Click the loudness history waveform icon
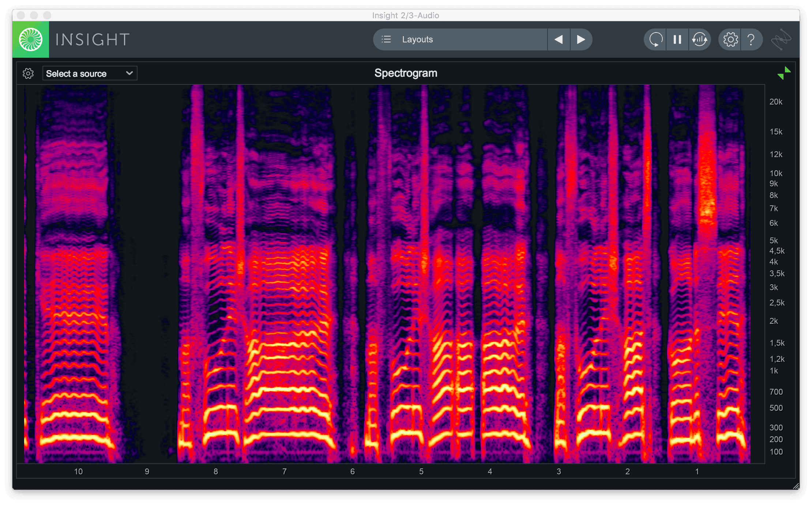The width and height of the screenshot is (812, 505). pos(700,39)
